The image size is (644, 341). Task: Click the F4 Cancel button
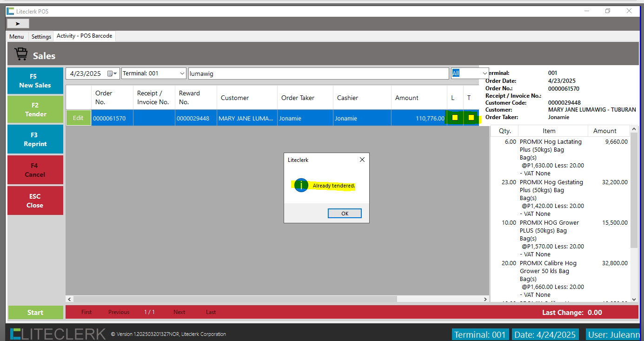coord(35,170)
